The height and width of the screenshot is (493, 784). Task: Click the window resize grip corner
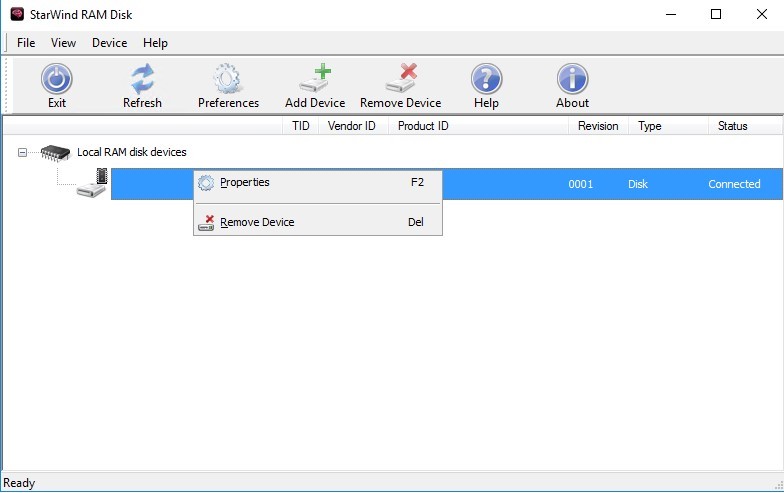778,485
